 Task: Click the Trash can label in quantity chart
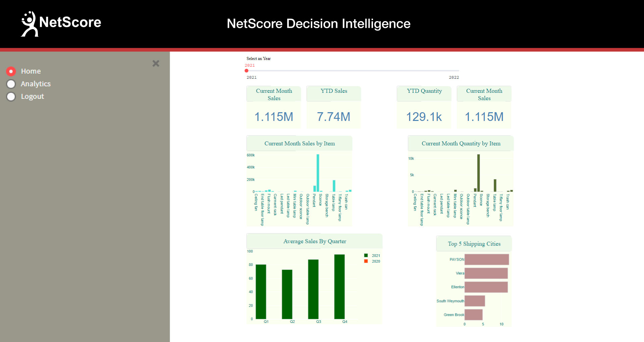click(507, 202)
